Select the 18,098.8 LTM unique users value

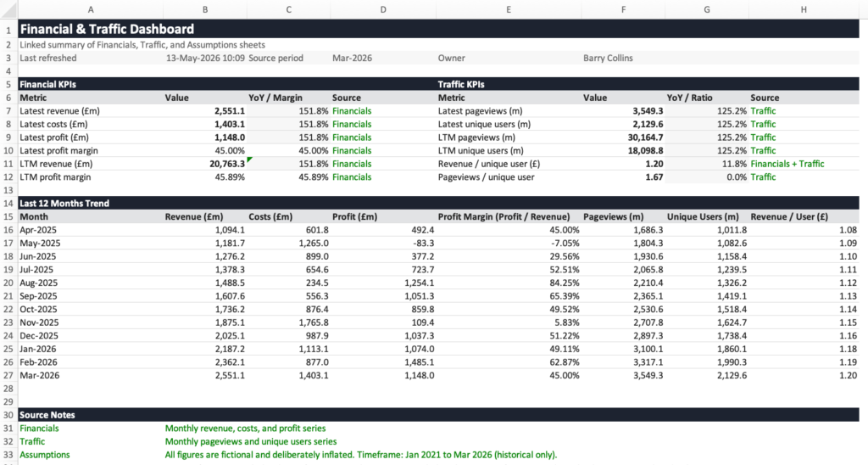pyautogui.click(x=645, y=151)
